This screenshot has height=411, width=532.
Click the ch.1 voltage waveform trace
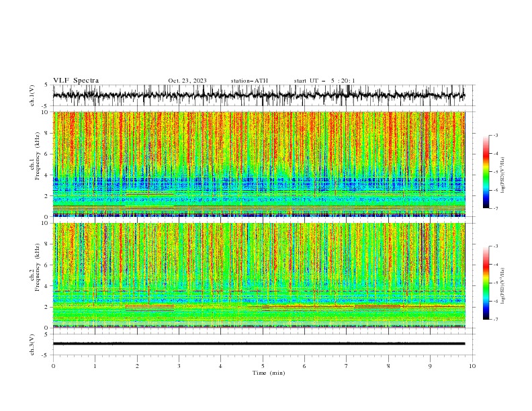259,95
